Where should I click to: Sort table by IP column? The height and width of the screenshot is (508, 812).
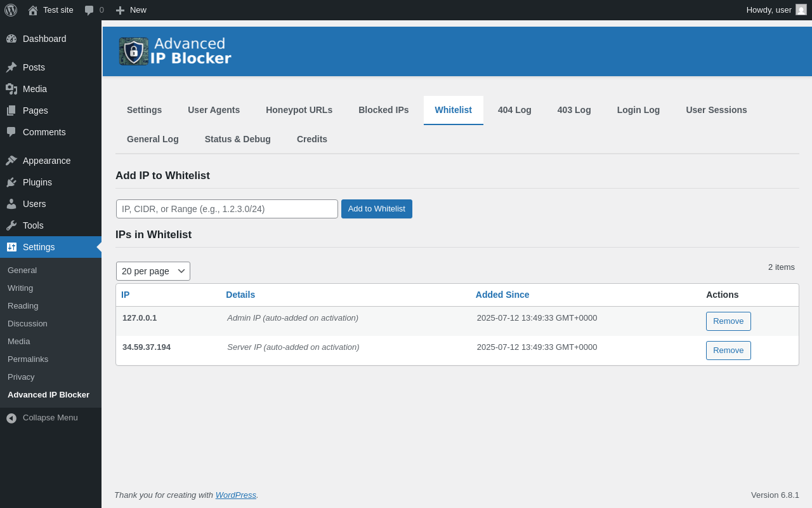coord(126,295)
